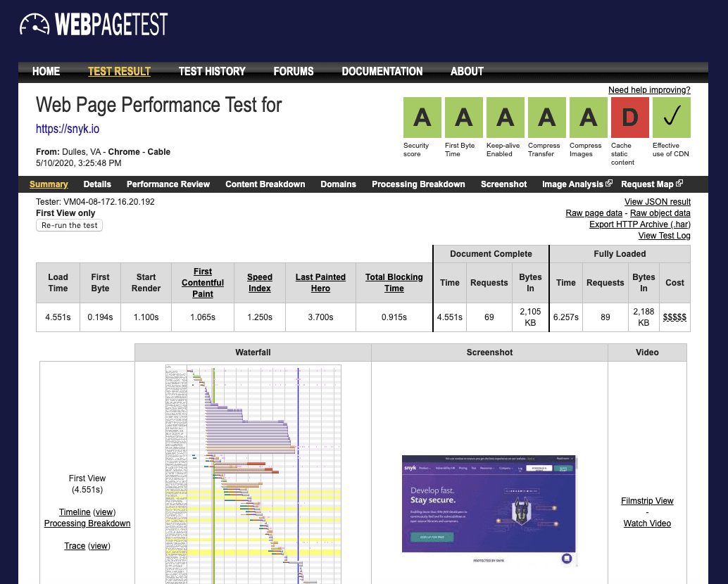Screen dimensions: 728x584
Task: Click the Tester VM04-08-172.16.20.192 text
Action: pos(95,202)
